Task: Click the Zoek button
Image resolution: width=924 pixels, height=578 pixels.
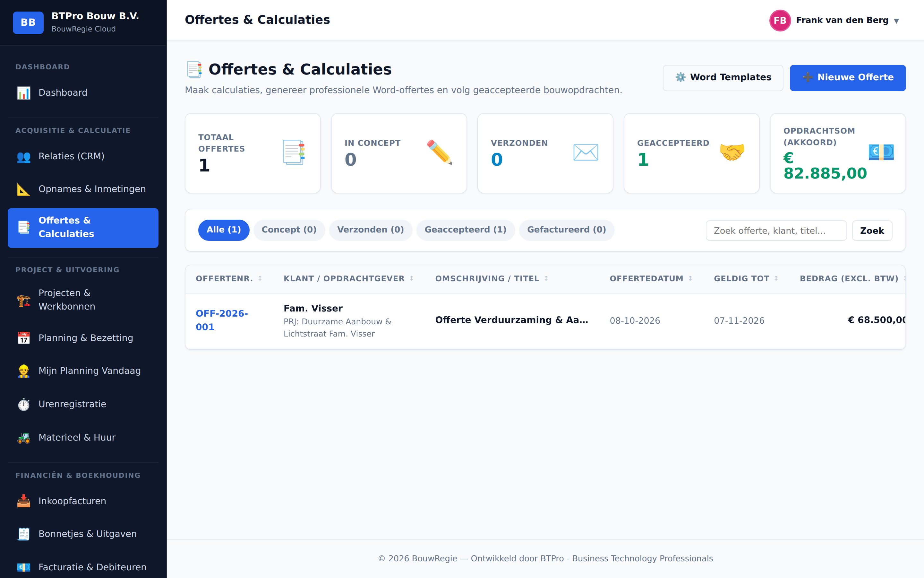Action: pyautogui.click(x=872, y=231)
